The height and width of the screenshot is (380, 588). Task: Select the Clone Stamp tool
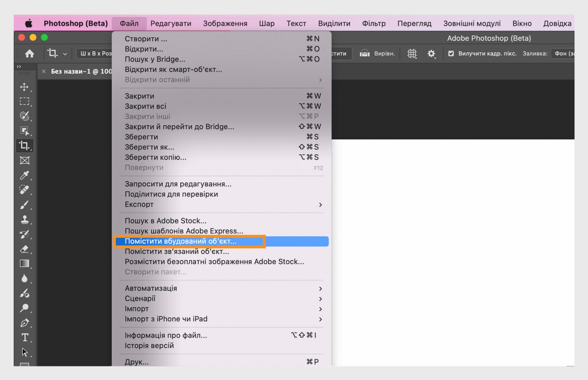tap(24, 219)
